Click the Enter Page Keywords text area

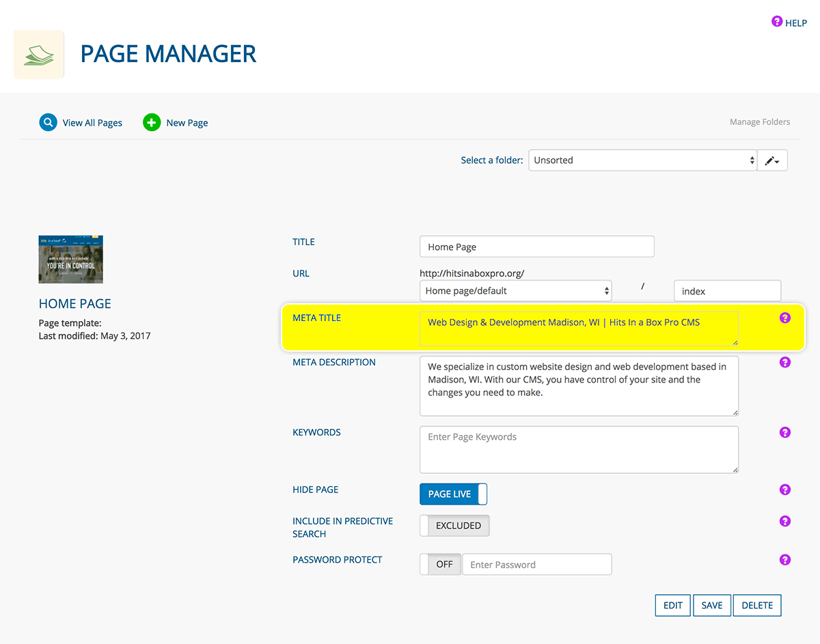point(579,449)
